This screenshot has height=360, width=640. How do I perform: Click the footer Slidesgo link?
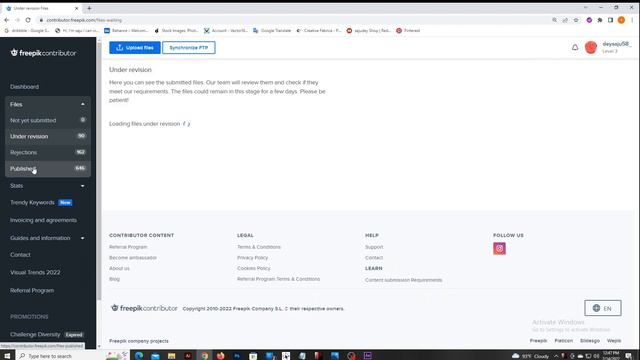[590, 340]
